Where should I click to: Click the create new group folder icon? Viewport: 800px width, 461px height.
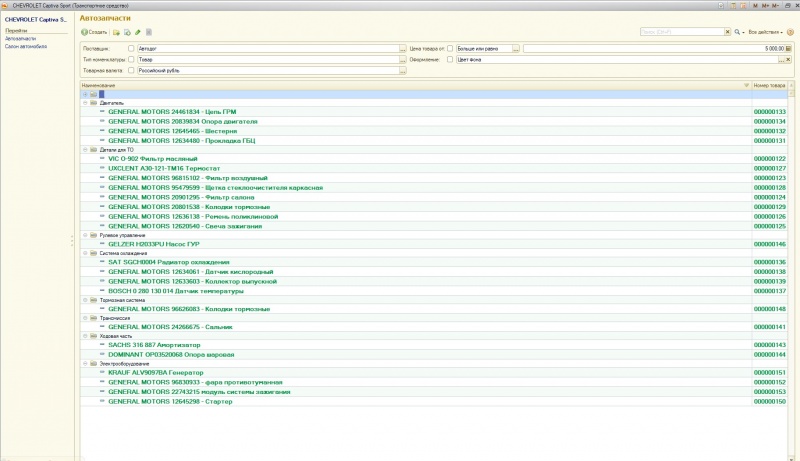coord(116,32)
